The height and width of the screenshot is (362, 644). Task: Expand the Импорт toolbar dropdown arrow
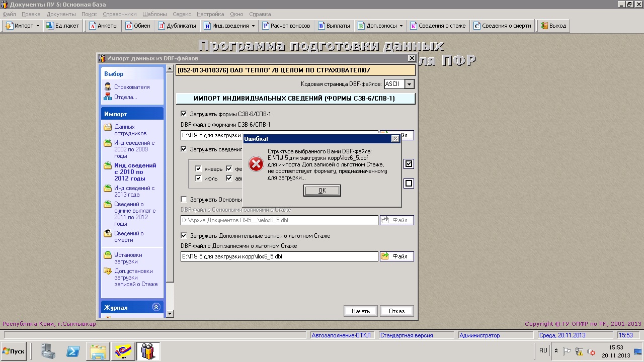pyautogui.click(x=38, y=26)
